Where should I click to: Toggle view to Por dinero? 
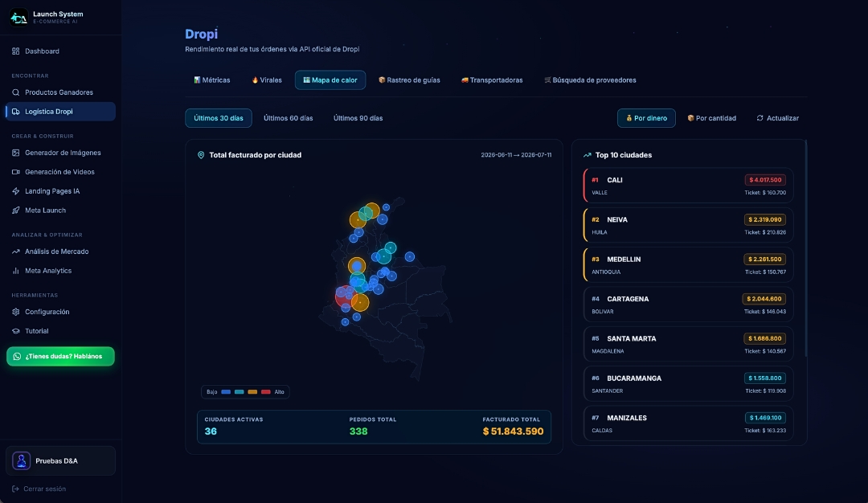(646, 118)
